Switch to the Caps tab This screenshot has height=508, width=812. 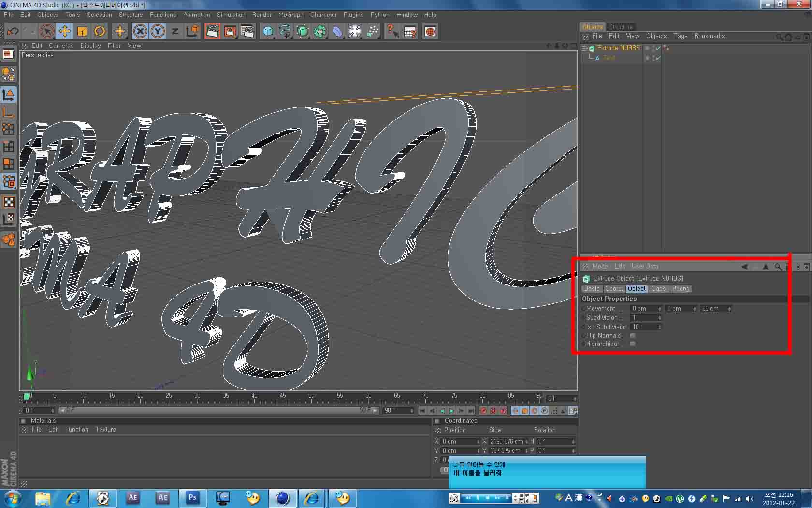click(x=658, y=289)
